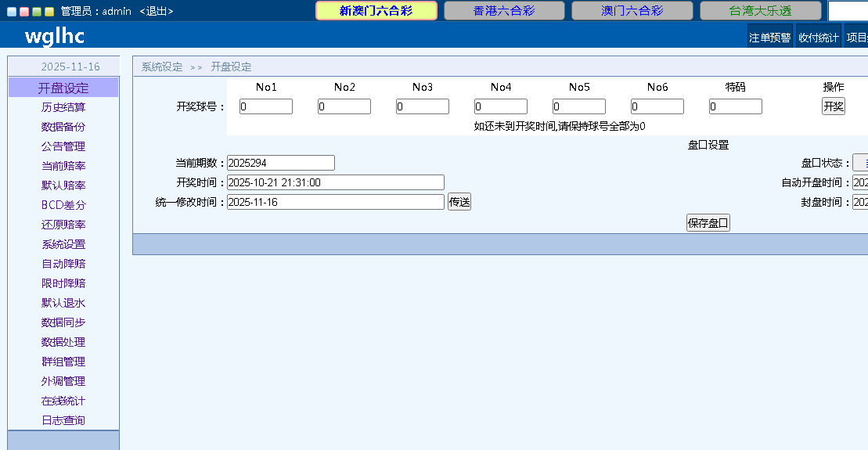
Task: Click the No1 ball number field
Action: tap(266, 106)
